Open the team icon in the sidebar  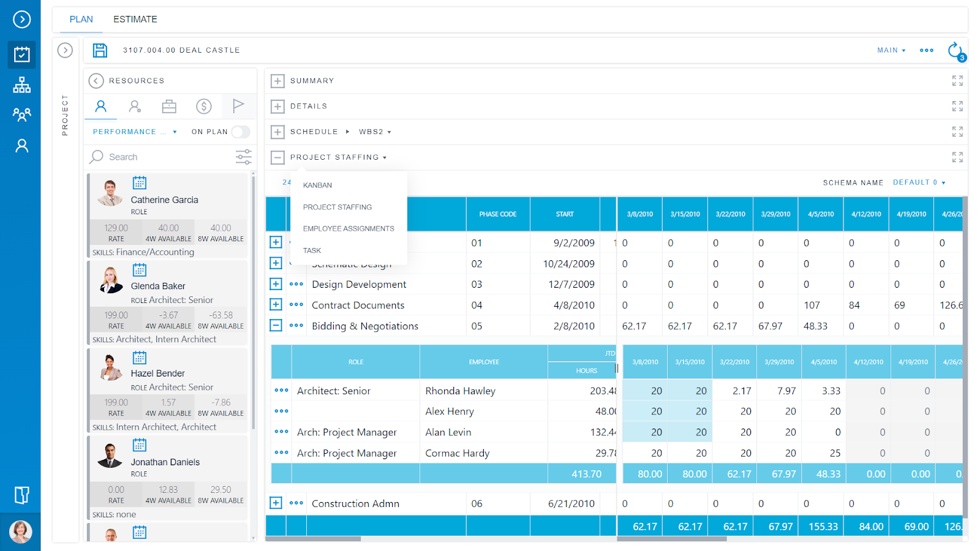point(21,115)
